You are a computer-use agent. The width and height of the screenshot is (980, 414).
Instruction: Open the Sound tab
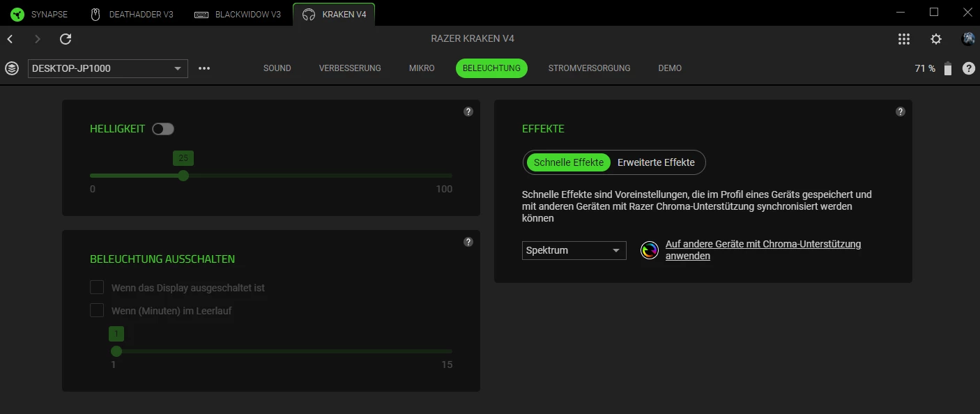pyautogui.click(x=277, y=68)
